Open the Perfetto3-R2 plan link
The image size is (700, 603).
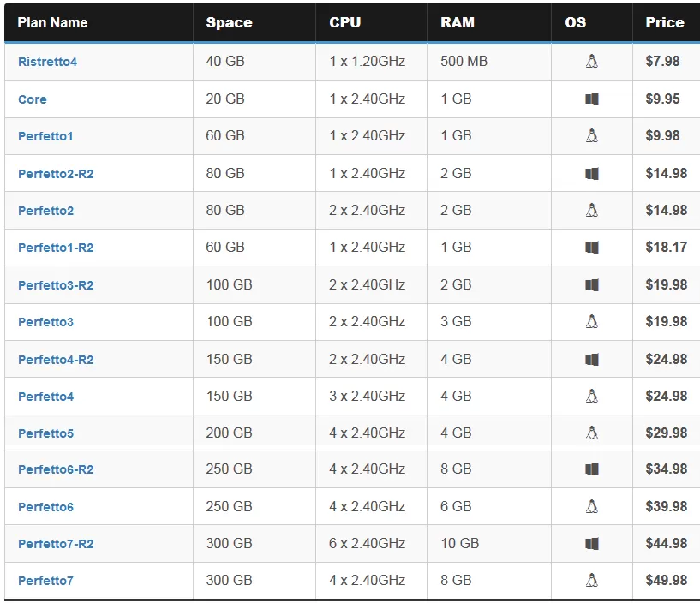[x=56, y=284]
